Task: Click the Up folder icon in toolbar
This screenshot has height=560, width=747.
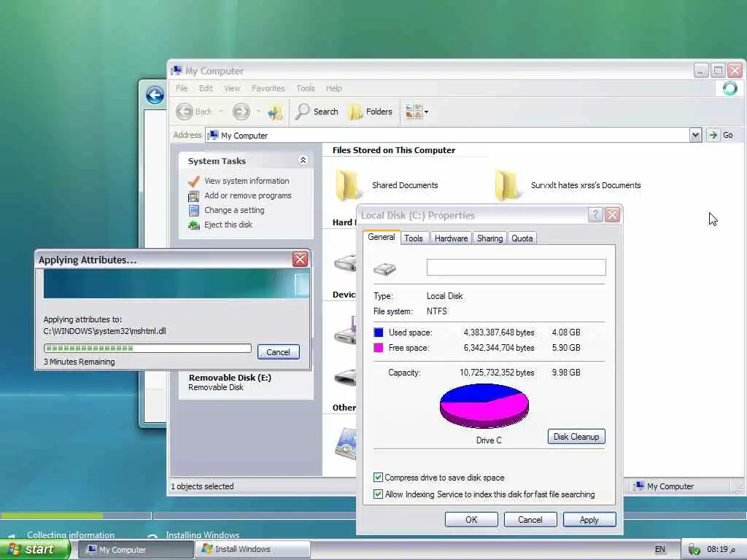Action: click(275, 112)
